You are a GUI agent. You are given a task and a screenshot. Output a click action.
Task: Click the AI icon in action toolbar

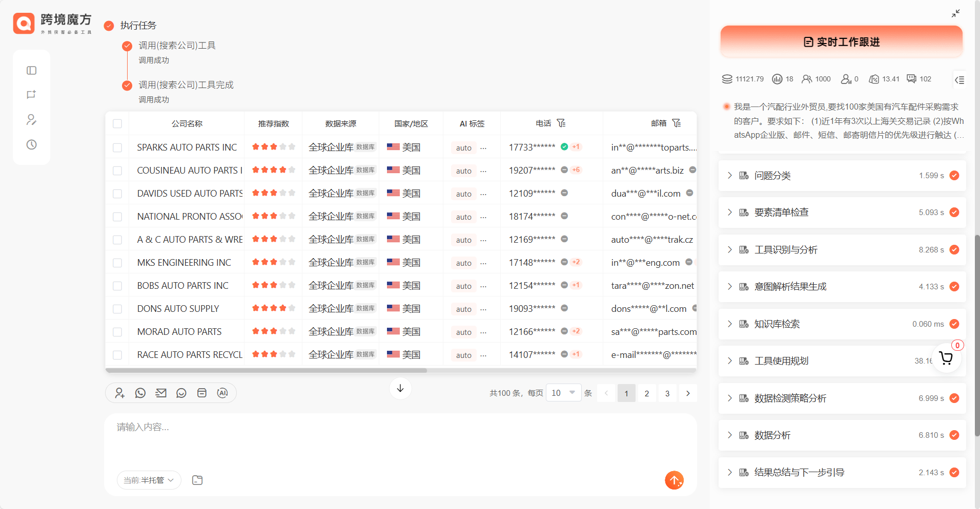tap(222, 393)
